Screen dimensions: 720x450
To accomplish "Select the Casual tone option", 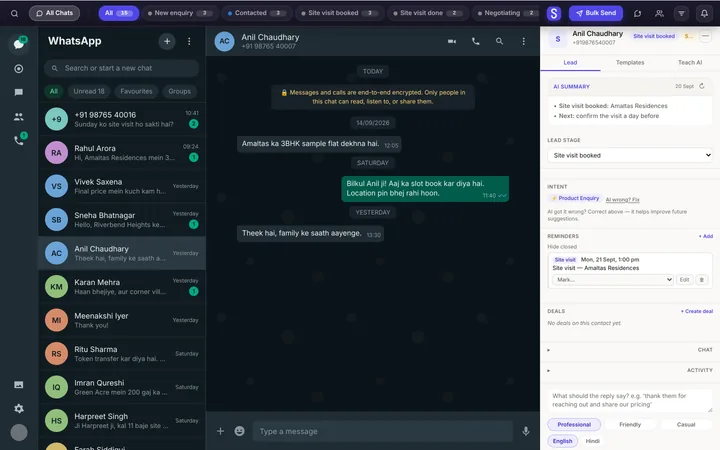I will click(686, 424).
